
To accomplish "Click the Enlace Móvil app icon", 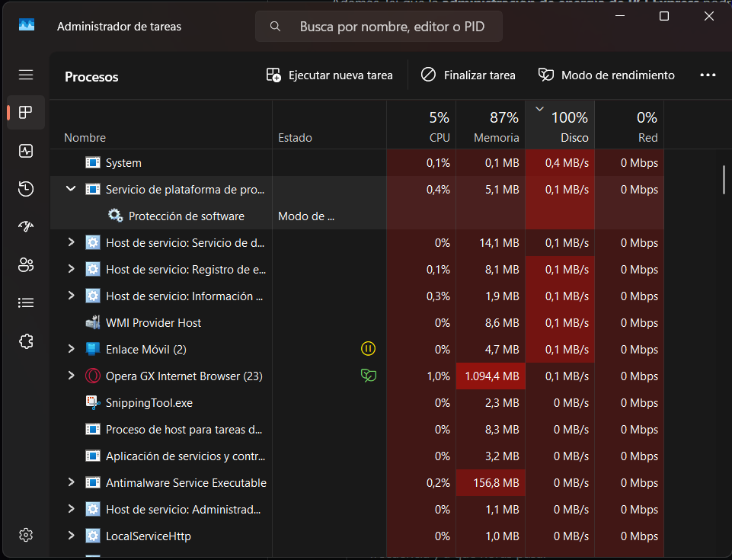I will click(x=93, y=349).
